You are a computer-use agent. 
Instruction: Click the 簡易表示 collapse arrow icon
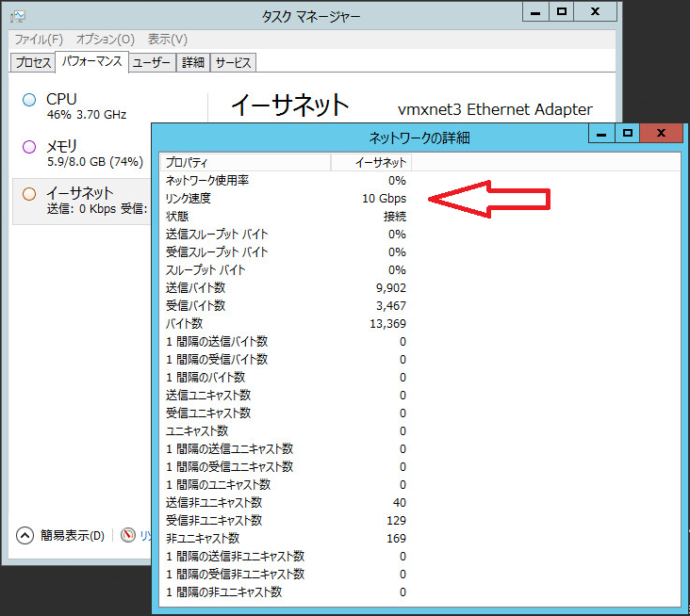click(x=25, y=536)
